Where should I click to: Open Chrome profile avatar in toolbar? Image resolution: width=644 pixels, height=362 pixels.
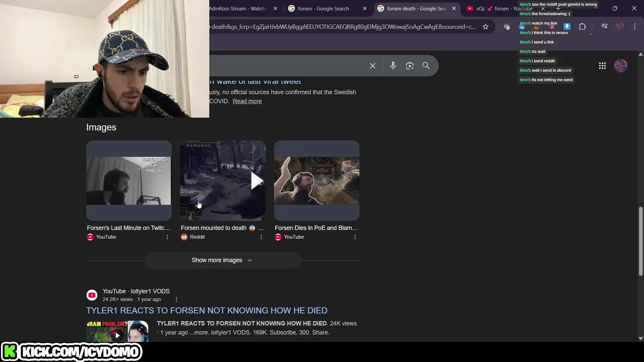click(620, 27)
